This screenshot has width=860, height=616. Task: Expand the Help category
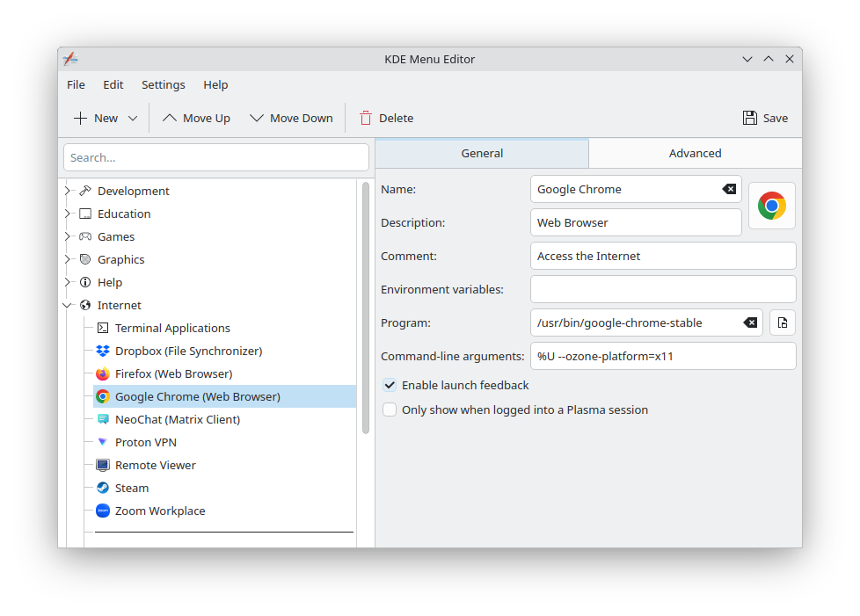tap(68, 282)
